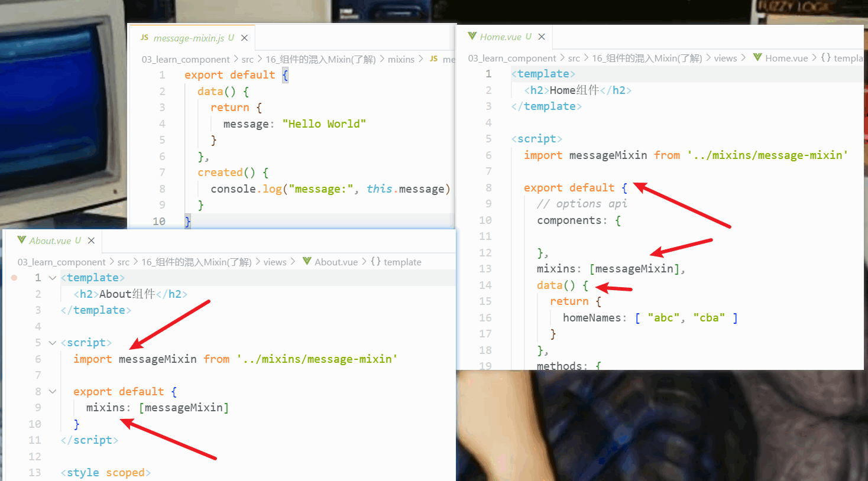The width and height of the screenshot is (868, 481).
Task: Toggle breakpoint dot on About.vue line 1
Action: click(x=14, y=277)
